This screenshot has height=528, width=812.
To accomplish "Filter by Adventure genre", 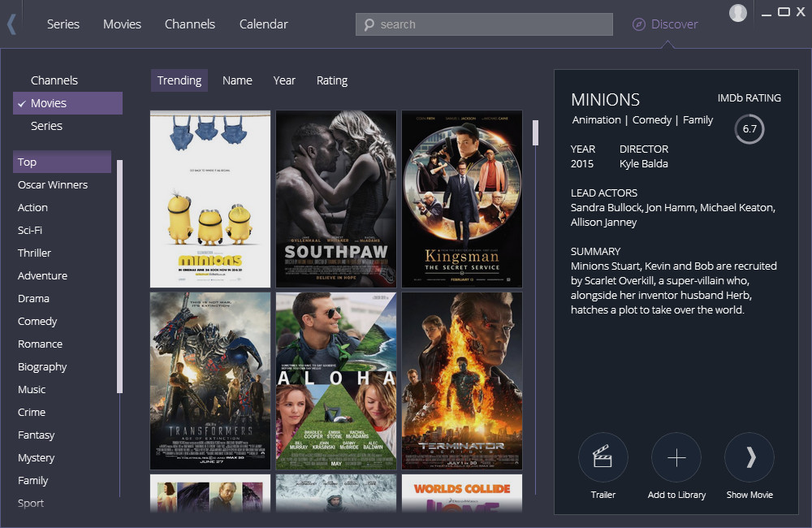I will click(42, 275).
